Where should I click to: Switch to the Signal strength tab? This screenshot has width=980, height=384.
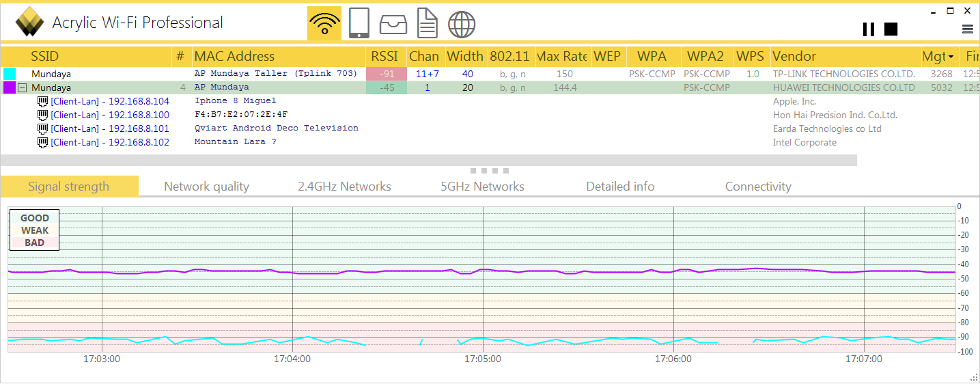(69, 187)
